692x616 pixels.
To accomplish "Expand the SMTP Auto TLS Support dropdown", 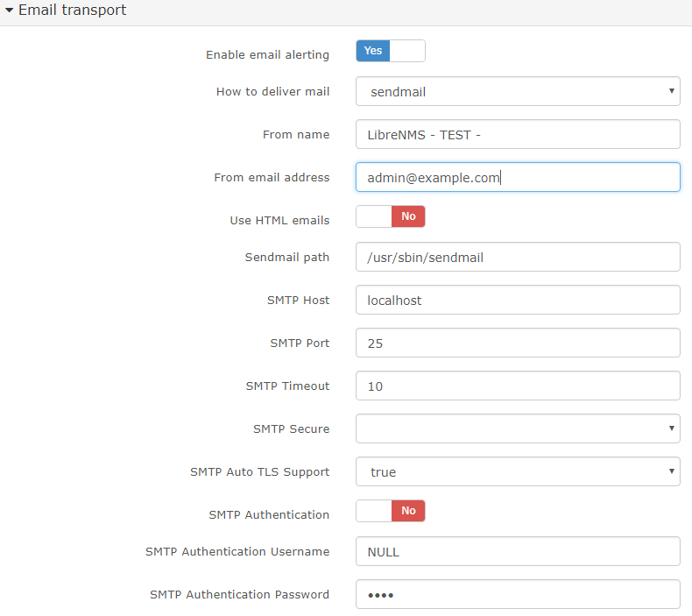I will point(518,471).
